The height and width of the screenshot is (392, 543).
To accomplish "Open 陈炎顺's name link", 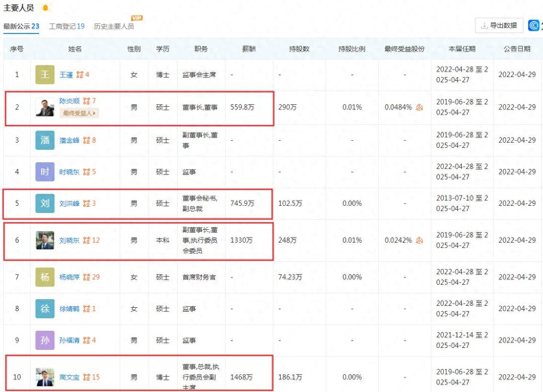I will pos(69,101).
